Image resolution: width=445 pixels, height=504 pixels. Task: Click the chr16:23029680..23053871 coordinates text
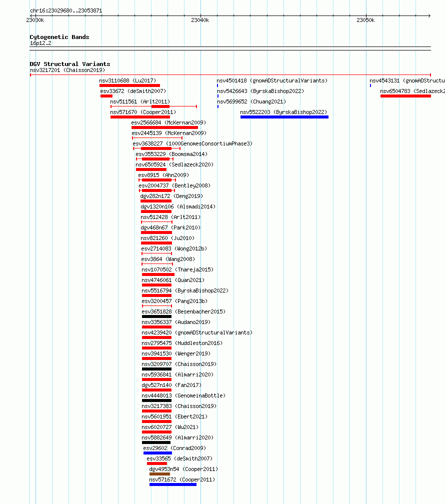coord(66,10)
